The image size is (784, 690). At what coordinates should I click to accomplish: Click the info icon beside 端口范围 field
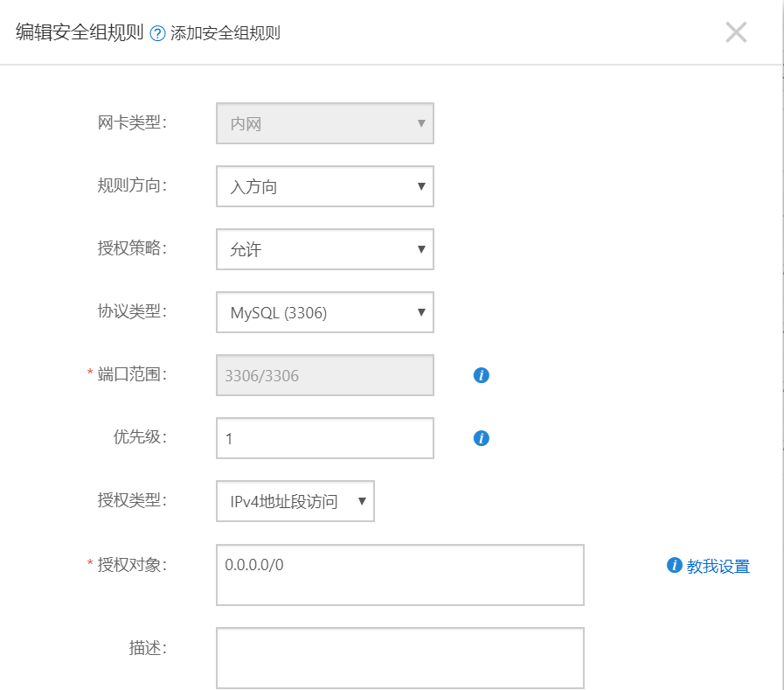(x=481, y=375)
